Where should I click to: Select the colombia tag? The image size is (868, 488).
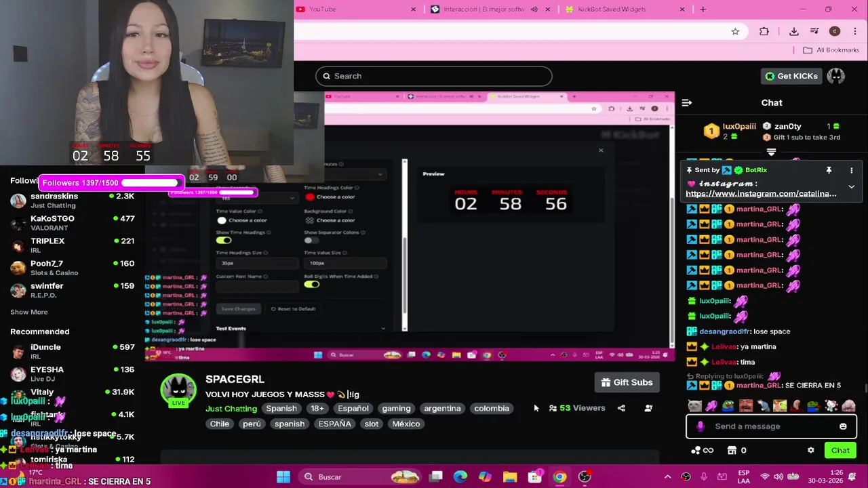(492, 408)
